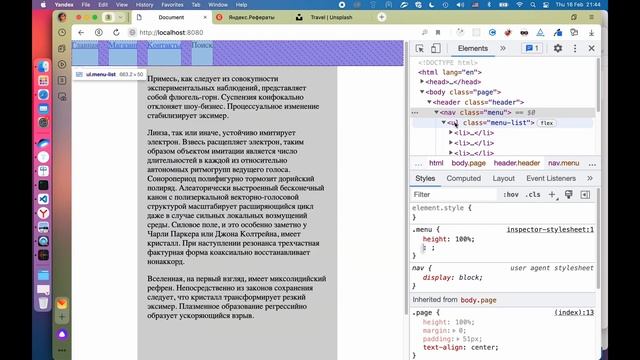Open downloads arrow icon in toolbar
Viewport: 640px width, 360px height.
pos(591,33)
